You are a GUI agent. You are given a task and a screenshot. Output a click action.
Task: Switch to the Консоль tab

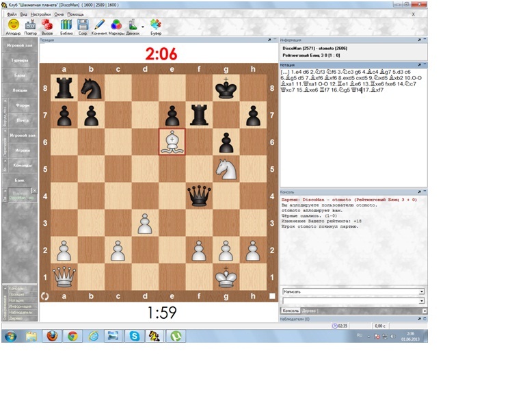291,311
